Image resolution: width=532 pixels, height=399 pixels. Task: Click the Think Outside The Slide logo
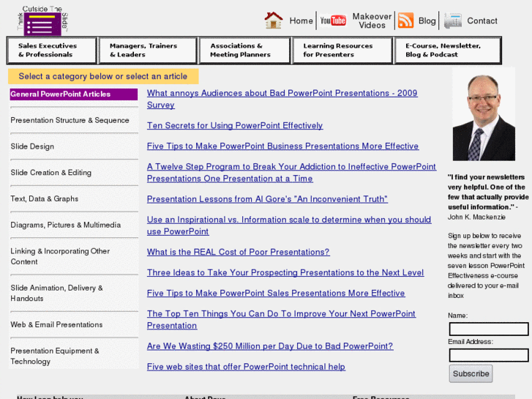pyautogui.click(x=42, y=20)
